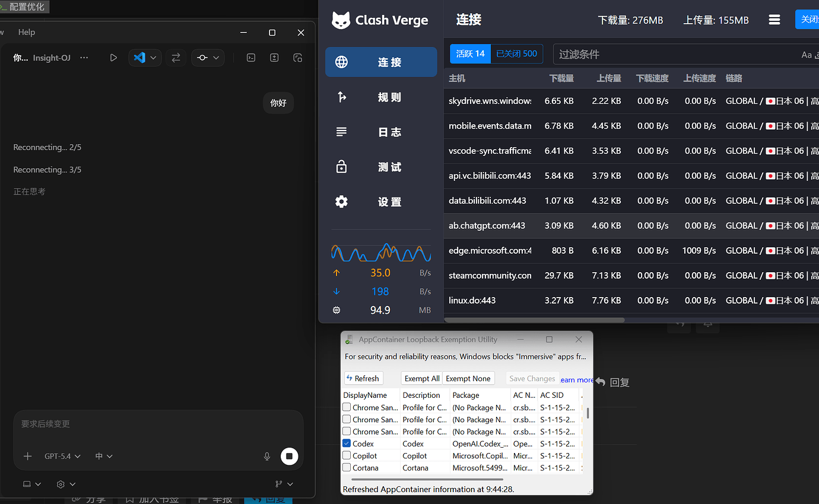The width and height of the screenshot is (819, 504).
Task: Click the list layout icon beside 上传量 total
Action: coord(774,20)
